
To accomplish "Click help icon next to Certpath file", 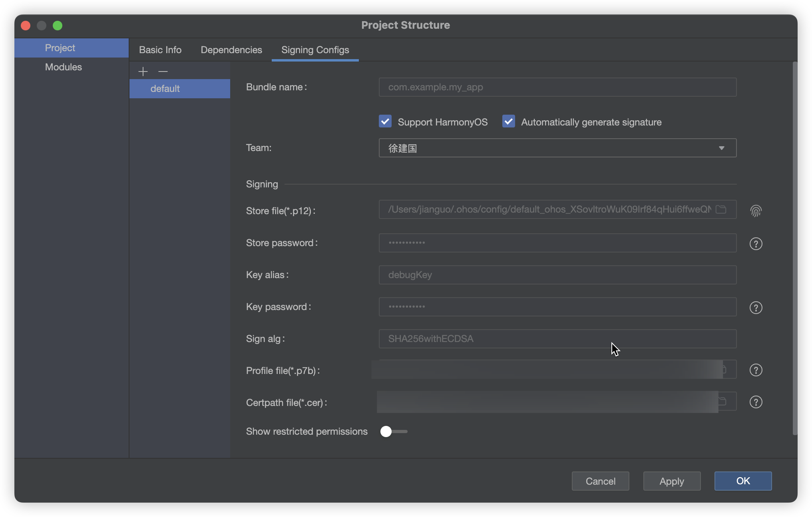I will (x=756, y=402).
